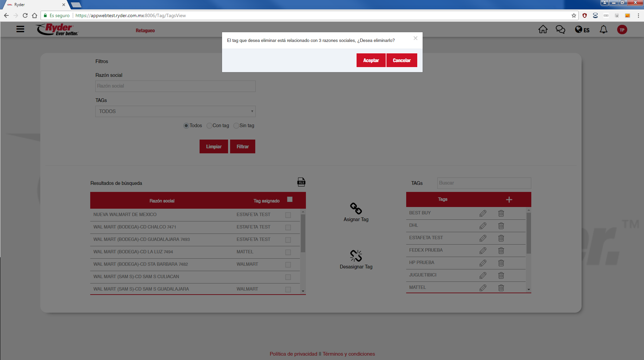Open the ES language selector

pos(582,30)
